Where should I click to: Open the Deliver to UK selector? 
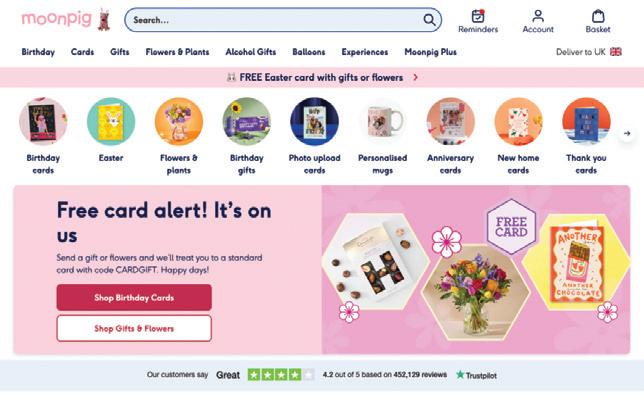[x=589, y=52]
